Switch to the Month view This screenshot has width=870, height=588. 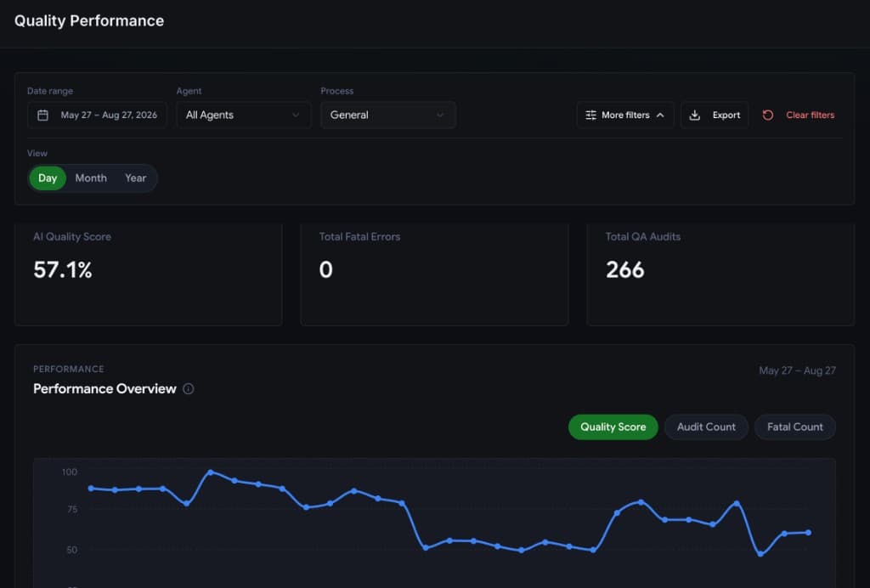91,178
